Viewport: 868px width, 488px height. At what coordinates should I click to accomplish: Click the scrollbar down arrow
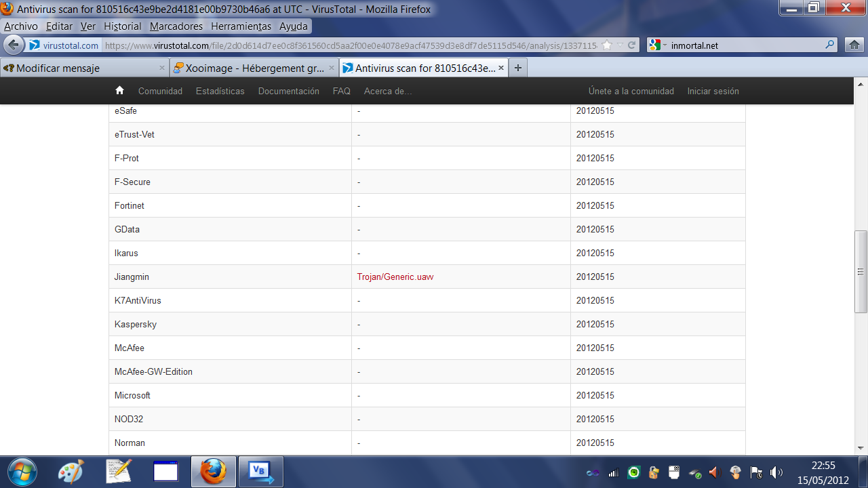[x=861, y=448]
